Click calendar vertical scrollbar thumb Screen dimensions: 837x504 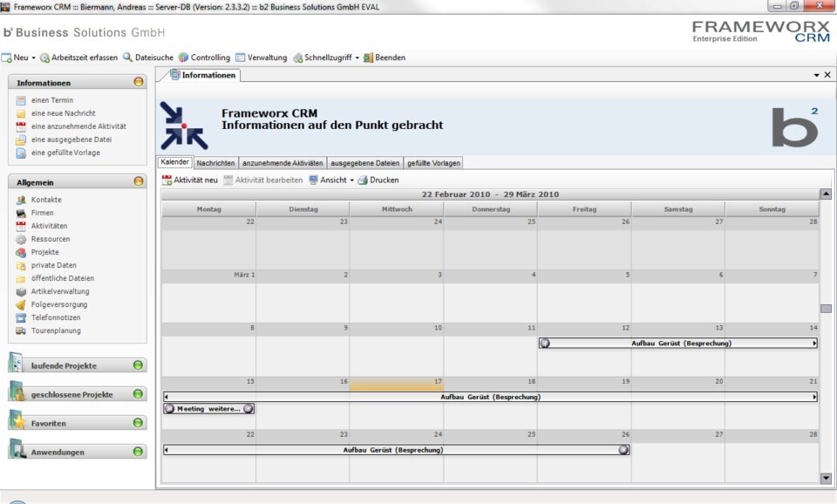pyautogui.click(x=826, y=309)
